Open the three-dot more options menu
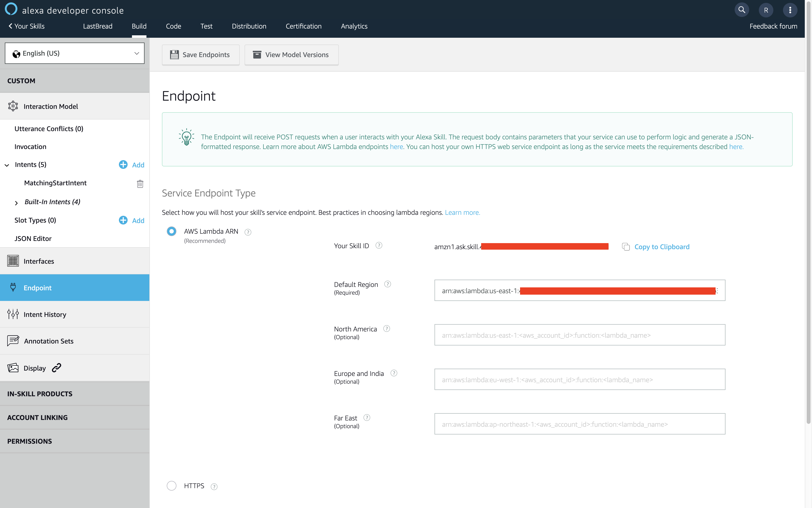812x508 pixels. (x=790, y=10)
